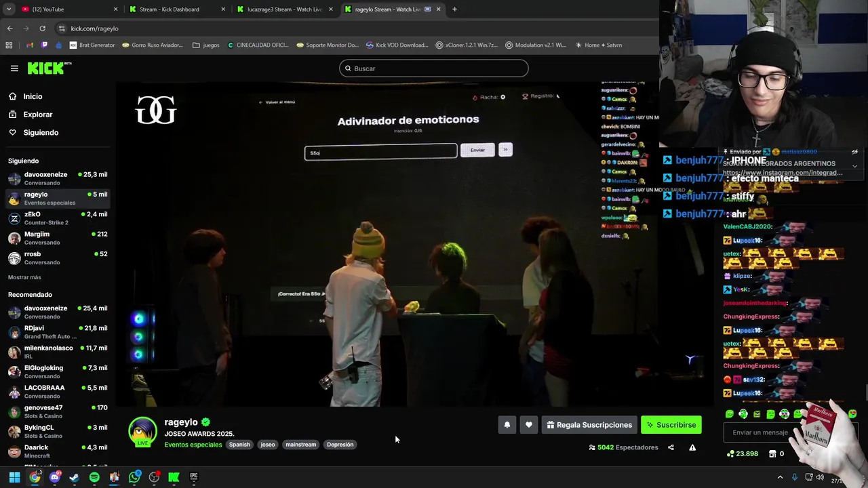Click the Suscribirse button
Image resolution: width=868 pixels, height=488 pixels.
671,425
